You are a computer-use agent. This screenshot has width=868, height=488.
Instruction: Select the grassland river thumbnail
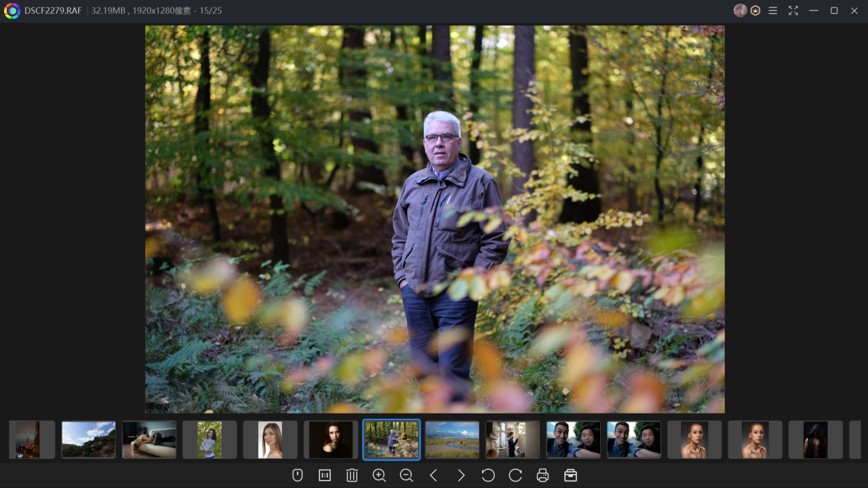tap(452, 439)
